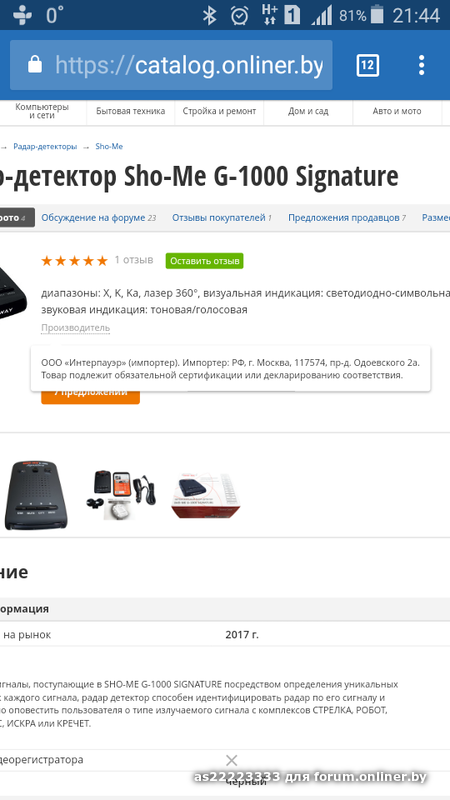
Task: Tap the Bluetooth icon in status bar
Action: click(209, 15)
